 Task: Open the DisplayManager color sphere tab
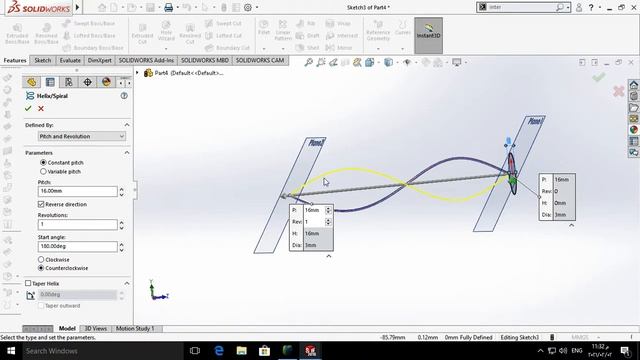[106, 82]
